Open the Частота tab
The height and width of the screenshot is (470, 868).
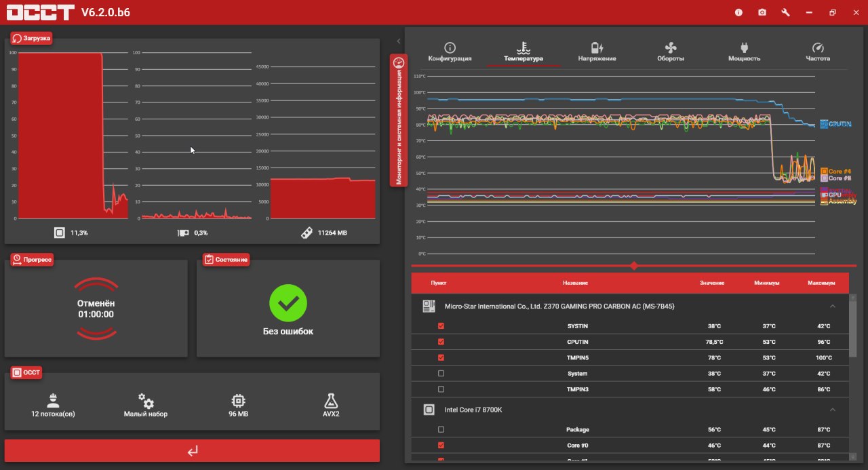pyautogui.click(x=818, y=52)
